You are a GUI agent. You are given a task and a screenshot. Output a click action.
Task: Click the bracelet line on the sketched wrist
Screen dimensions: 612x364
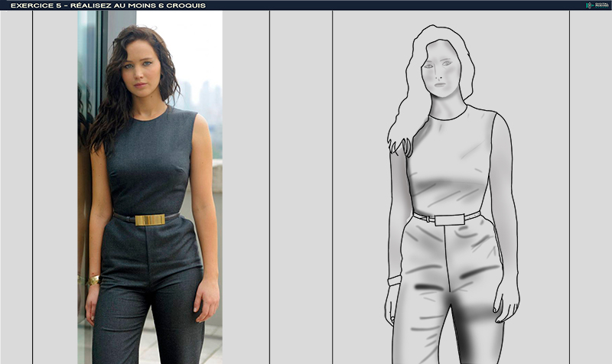(x=394, y=281)
